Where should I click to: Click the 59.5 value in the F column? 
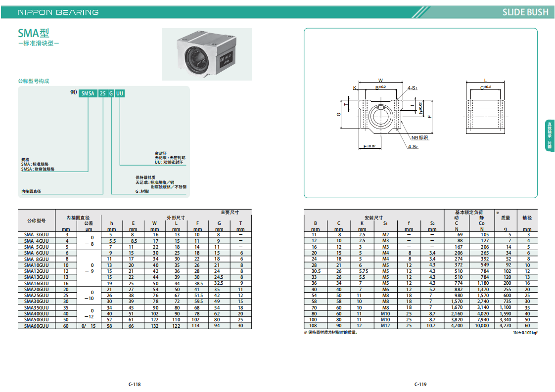pyautogui.click(x=198, y=302)
